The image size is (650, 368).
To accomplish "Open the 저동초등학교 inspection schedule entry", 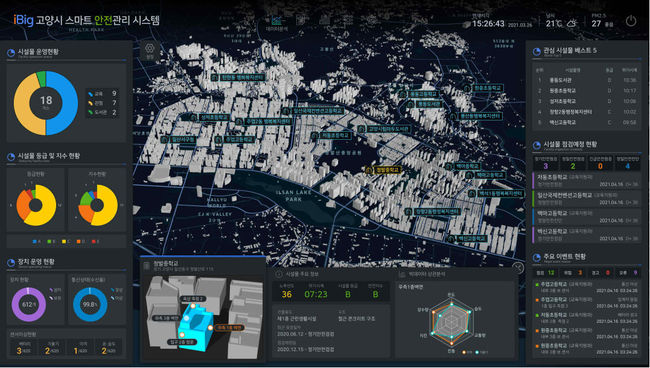I will click(x=586, y=180).
